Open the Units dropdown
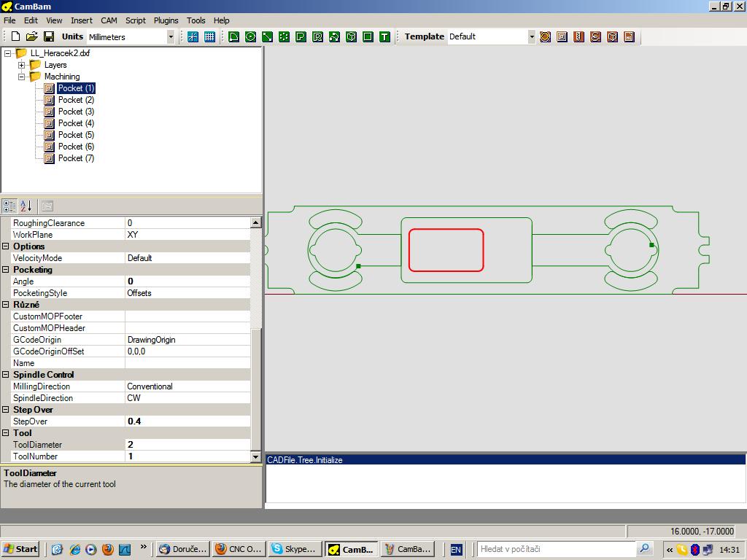The height and width of the screenshot is (560, 747). click(x=171, y=36)
